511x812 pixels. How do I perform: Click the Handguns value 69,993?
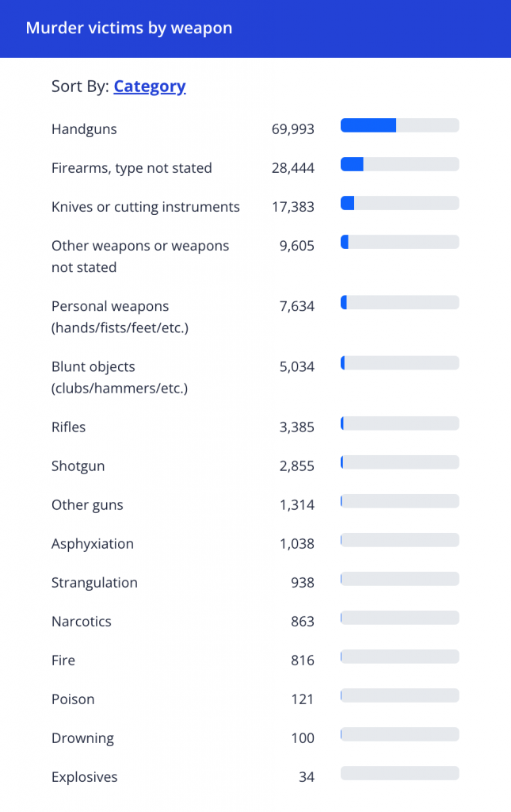click(292, 129)
